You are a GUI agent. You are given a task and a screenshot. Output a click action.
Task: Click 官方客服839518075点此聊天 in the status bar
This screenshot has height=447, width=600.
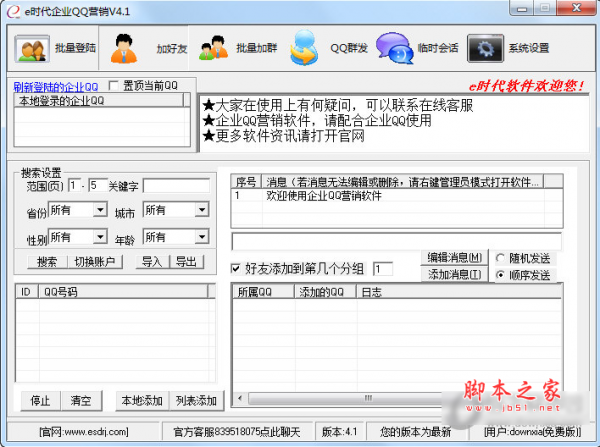(x=237, y=432)
